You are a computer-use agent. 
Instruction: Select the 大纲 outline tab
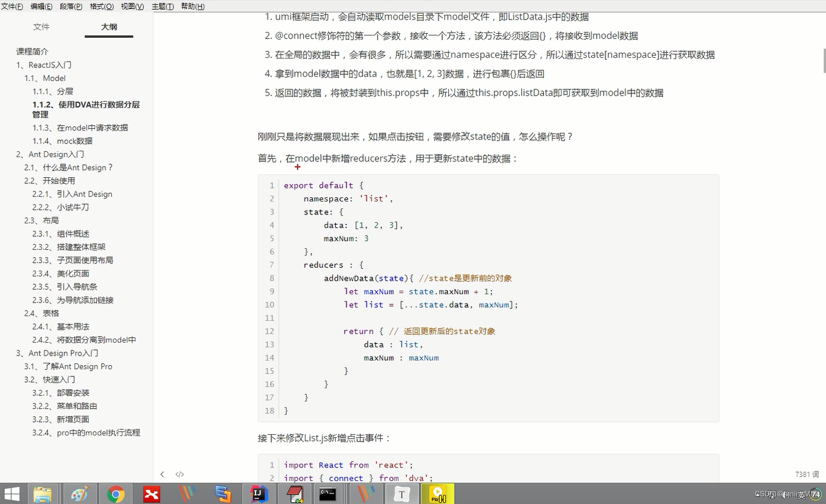click(x=109, y=27)
